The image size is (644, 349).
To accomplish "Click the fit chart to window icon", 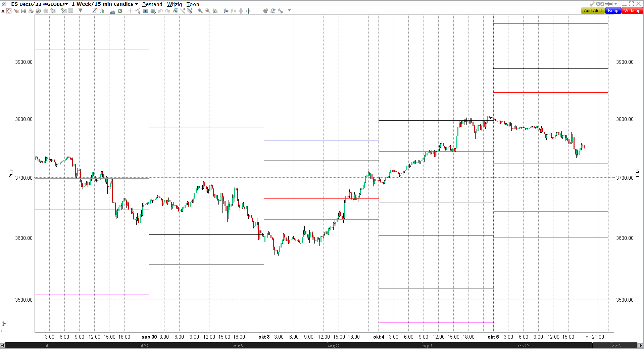I will (x=215, y=11).
